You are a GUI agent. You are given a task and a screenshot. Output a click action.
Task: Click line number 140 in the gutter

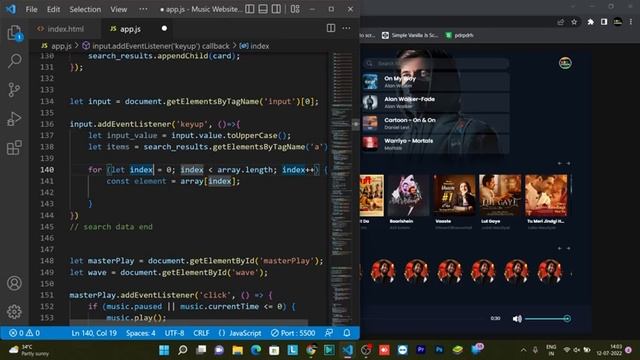pyautogui.click(x=47, y=169)
